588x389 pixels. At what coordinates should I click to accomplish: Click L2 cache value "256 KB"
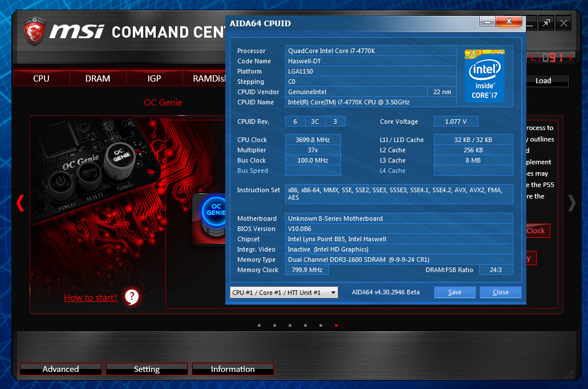473,150
